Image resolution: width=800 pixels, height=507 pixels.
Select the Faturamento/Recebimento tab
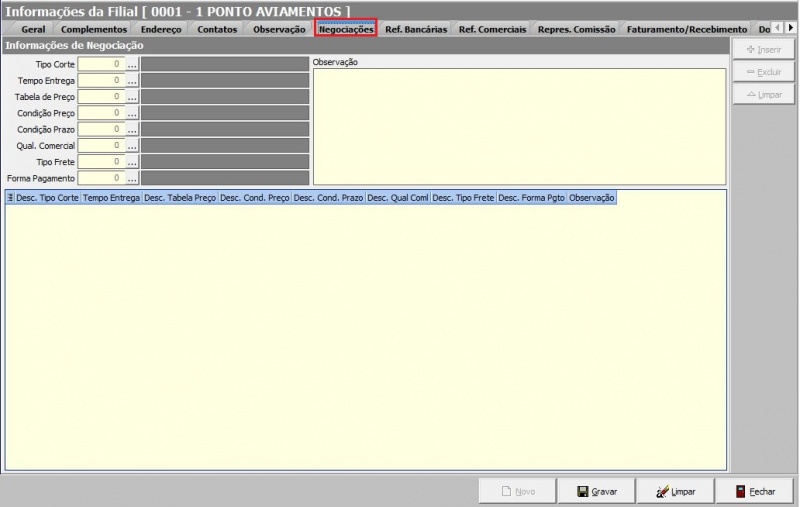[x=686, y=29]
